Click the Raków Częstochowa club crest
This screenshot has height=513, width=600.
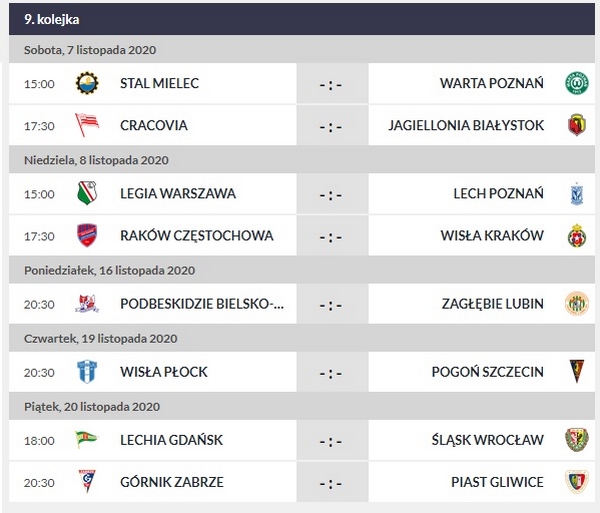click(88, 235)
